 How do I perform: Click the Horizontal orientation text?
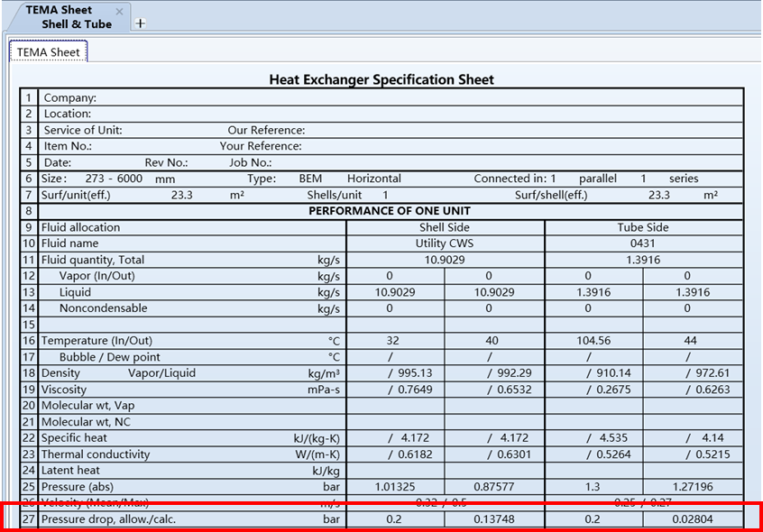[x=374, y=179]
